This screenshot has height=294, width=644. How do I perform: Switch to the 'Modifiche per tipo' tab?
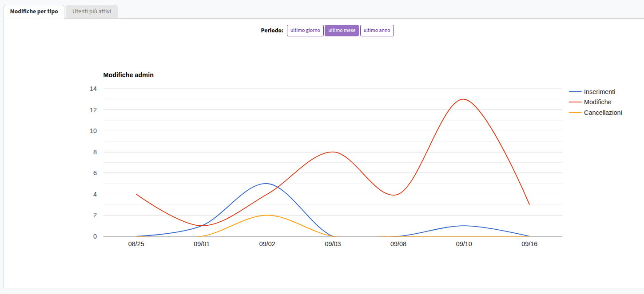click(x=34, y=12)
